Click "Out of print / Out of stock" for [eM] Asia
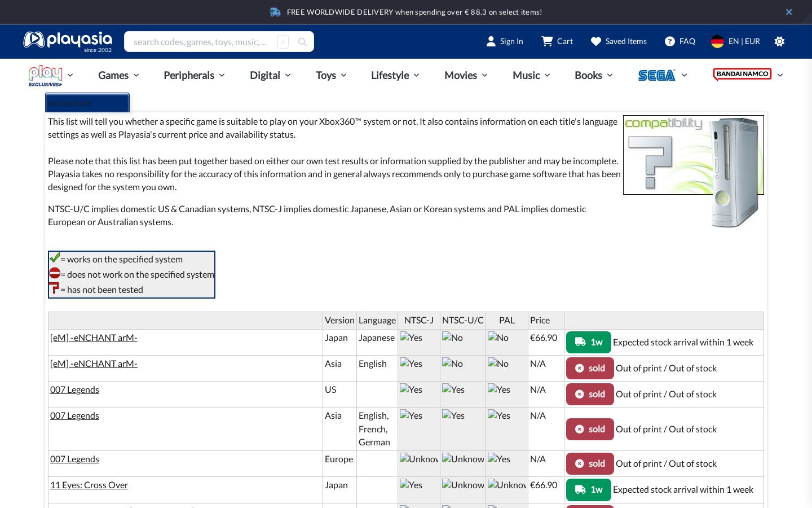This screenshot has height=508, width=812. pyautogui.click(x=666, y=368)
